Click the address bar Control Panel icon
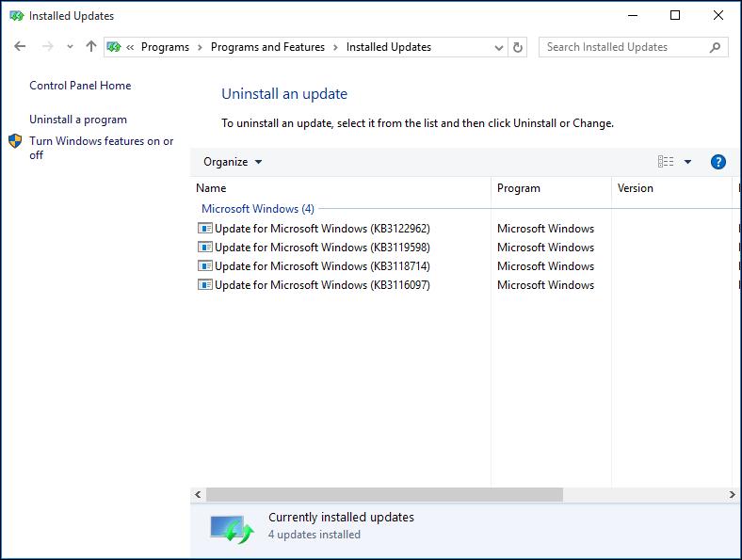742x560 pixels. 114,47
